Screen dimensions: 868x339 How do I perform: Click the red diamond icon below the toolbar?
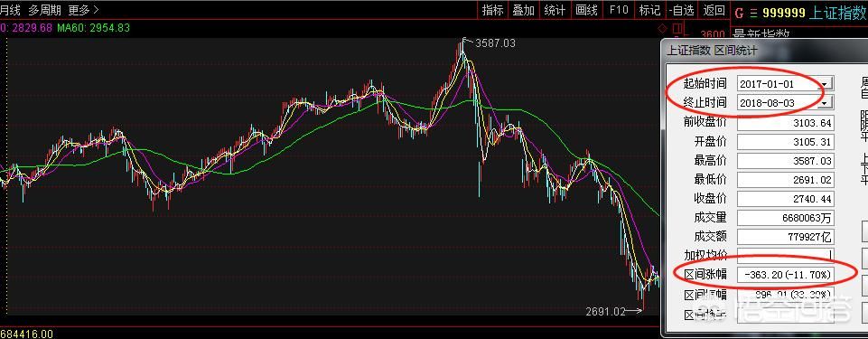663,28
